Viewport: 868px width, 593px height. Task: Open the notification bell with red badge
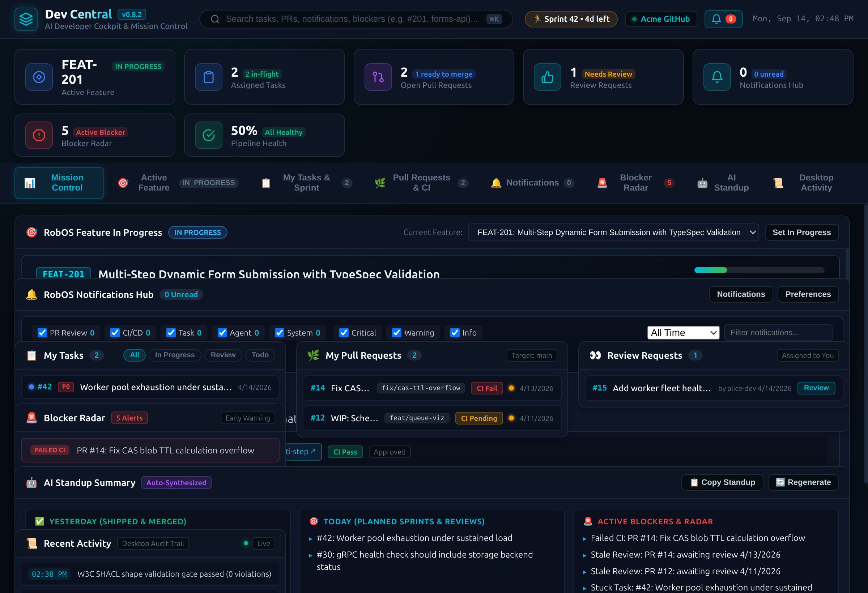723,19
